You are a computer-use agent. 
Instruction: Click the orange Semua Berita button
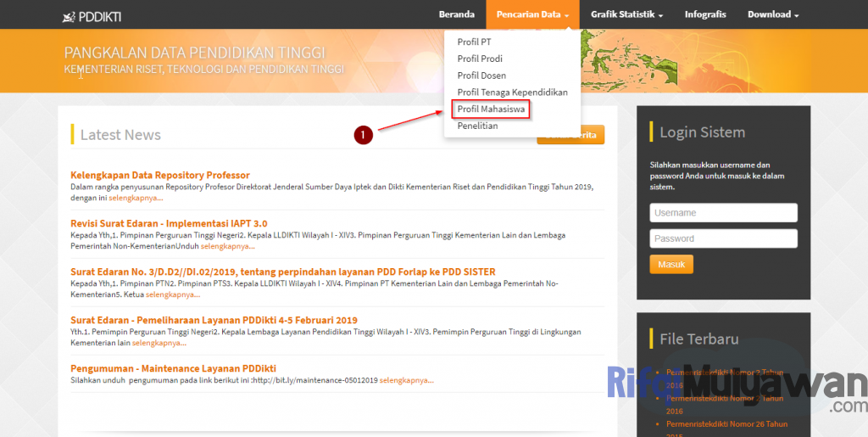pos(570,135)
